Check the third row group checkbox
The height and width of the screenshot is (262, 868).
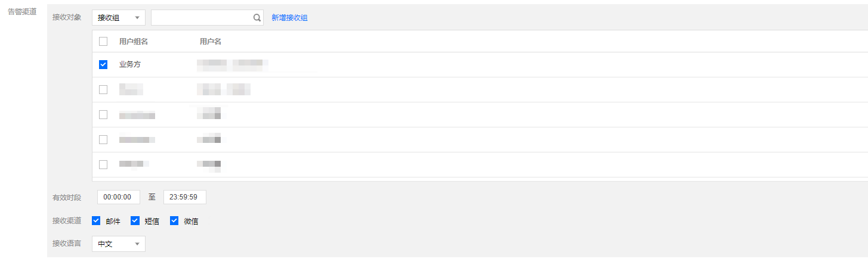(103, 114)
